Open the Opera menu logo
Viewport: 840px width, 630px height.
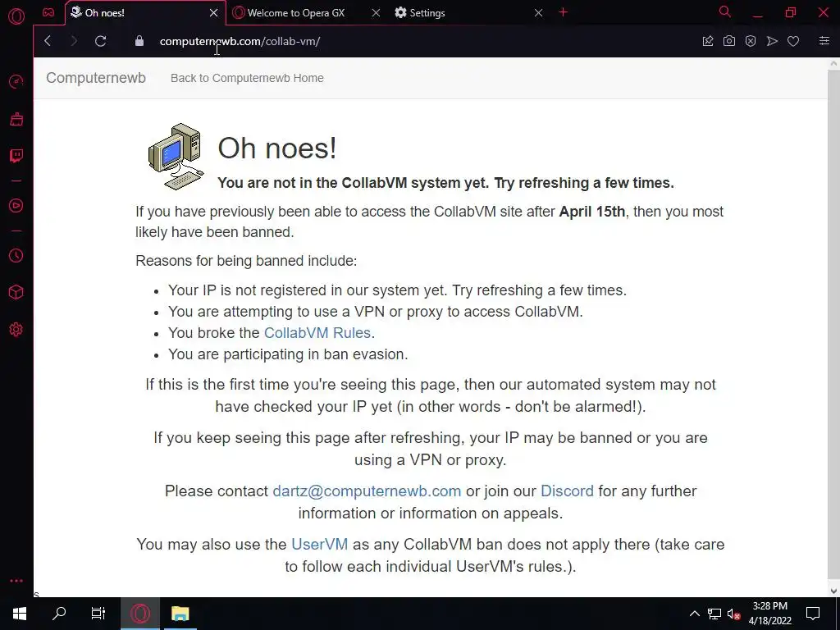click(16, 16)
